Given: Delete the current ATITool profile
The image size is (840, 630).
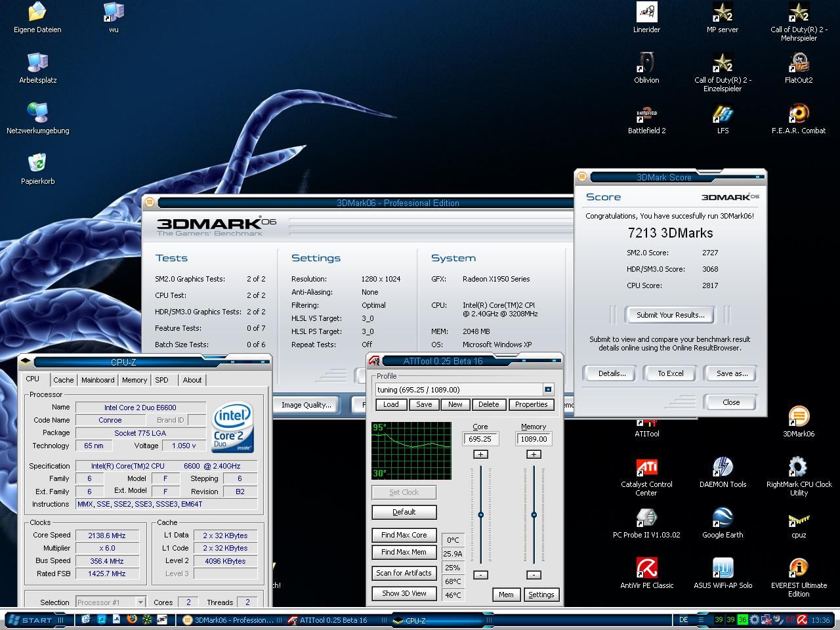Looking at the screenshot, I should (x=489, y=404).
